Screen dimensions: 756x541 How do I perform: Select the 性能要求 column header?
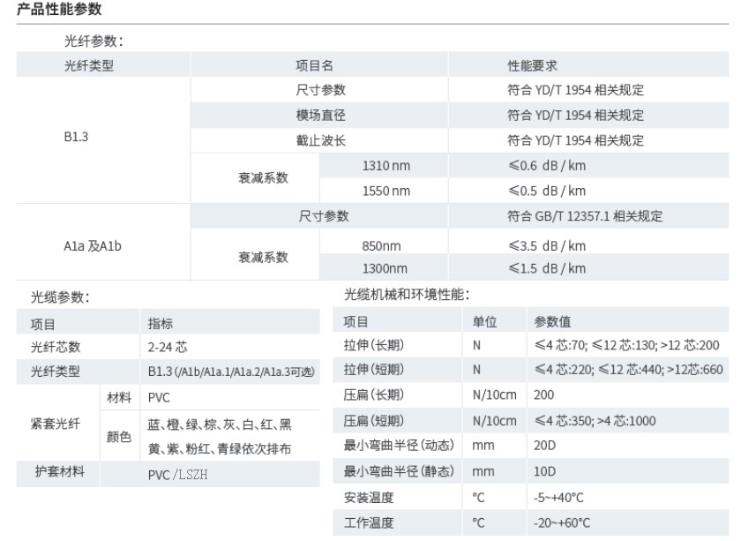pyautogui.click(x=532, y=65)
